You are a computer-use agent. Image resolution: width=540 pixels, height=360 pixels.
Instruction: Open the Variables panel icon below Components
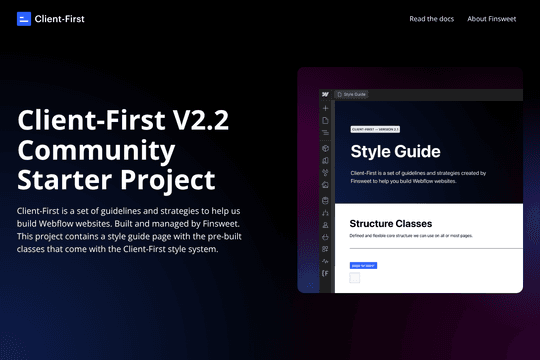click(x=325, y=161)
